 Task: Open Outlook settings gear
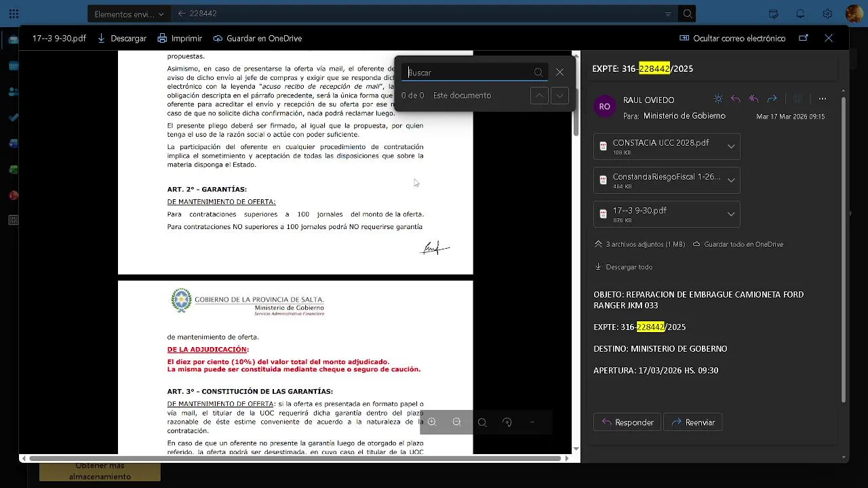coord(827,14)
